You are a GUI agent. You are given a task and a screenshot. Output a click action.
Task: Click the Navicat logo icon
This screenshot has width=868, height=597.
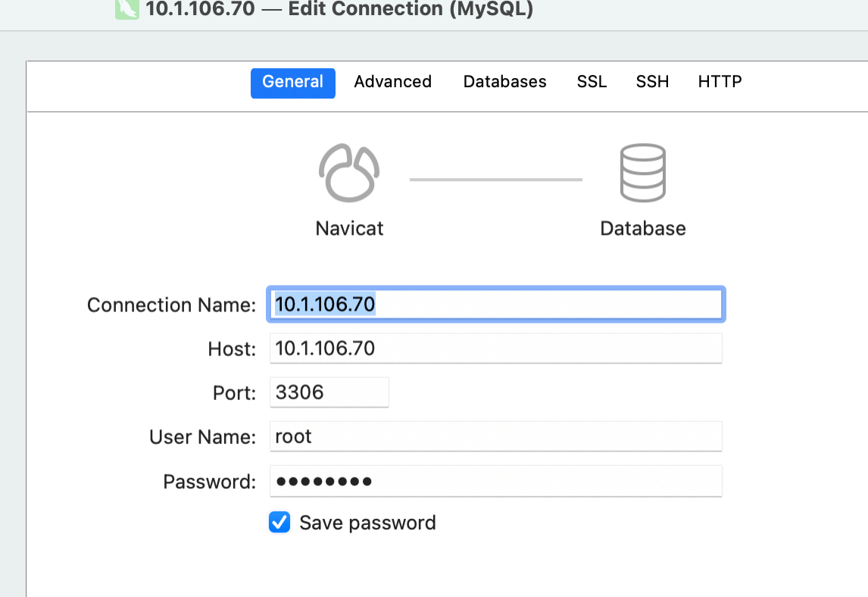(x=349, y=173)
